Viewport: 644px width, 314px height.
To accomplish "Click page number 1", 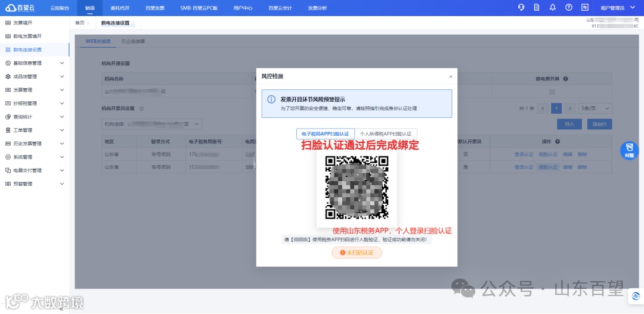I will (x=556, y=108).
